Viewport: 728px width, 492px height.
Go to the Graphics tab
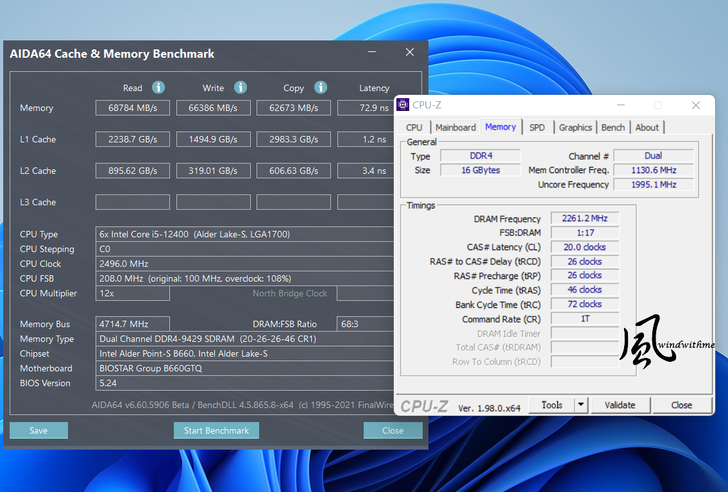coord(575,127)
